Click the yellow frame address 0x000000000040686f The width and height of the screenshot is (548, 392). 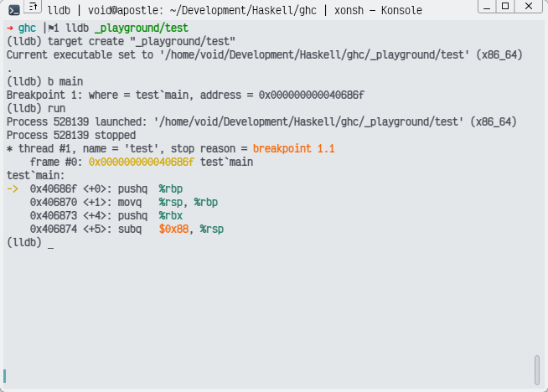pyautogui.click(x=141, y=161)
